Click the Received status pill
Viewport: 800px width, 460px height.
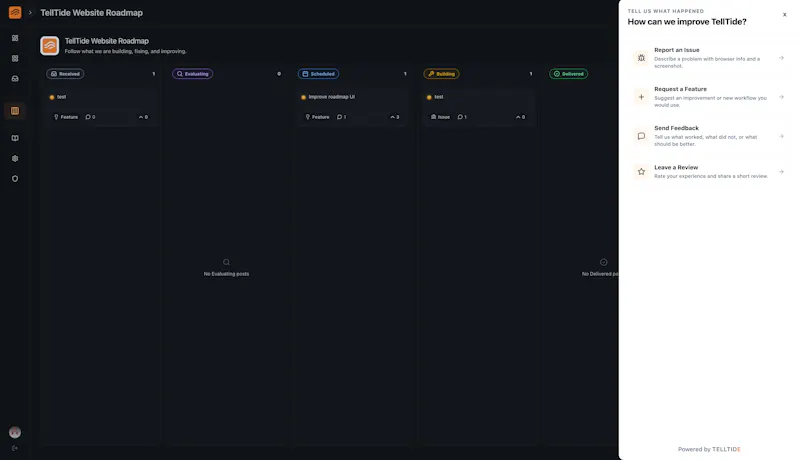65,74
